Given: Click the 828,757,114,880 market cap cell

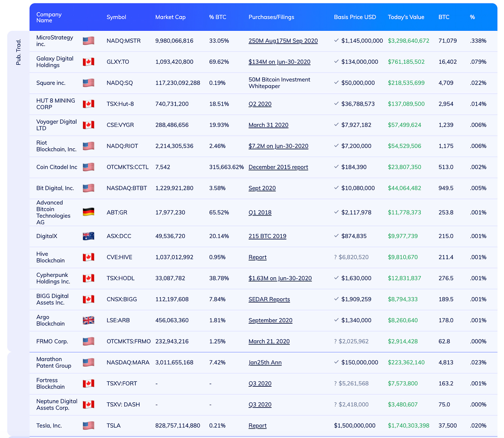Looking at the screenshot, I should click(x=178, y=426).
